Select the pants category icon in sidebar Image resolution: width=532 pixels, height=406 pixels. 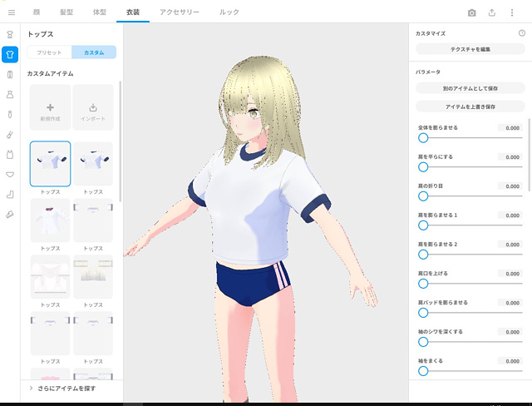tap(10, 75)
